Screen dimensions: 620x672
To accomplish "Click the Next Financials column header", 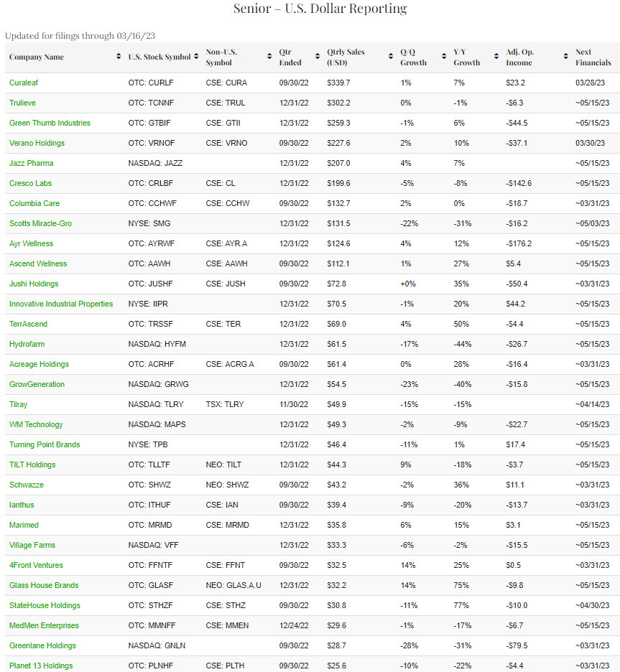I will click(593, 57).
